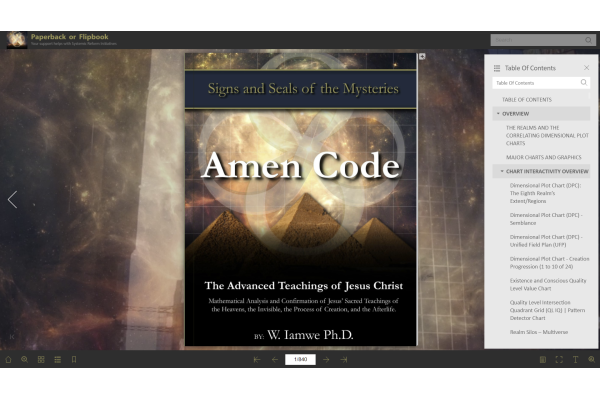Open Existence and Conscious Quality Level Value Chart

tap(548, 284)
